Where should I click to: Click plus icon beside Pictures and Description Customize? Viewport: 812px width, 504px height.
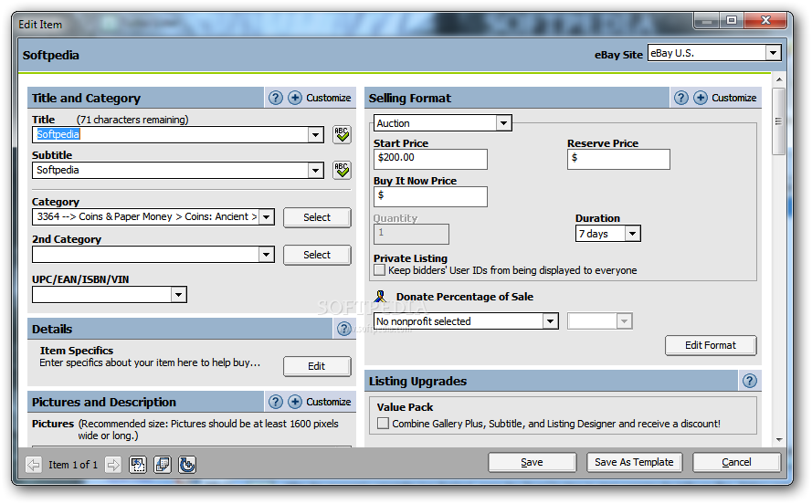tap(295, 402)
